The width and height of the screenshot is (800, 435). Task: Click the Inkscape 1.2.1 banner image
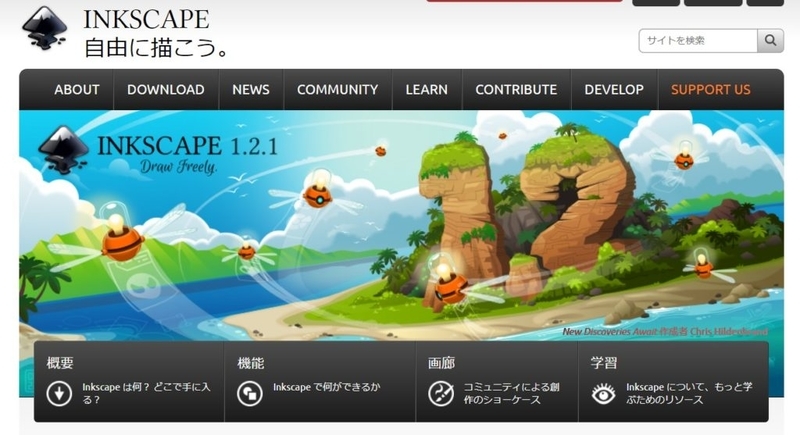click(402, 224)
